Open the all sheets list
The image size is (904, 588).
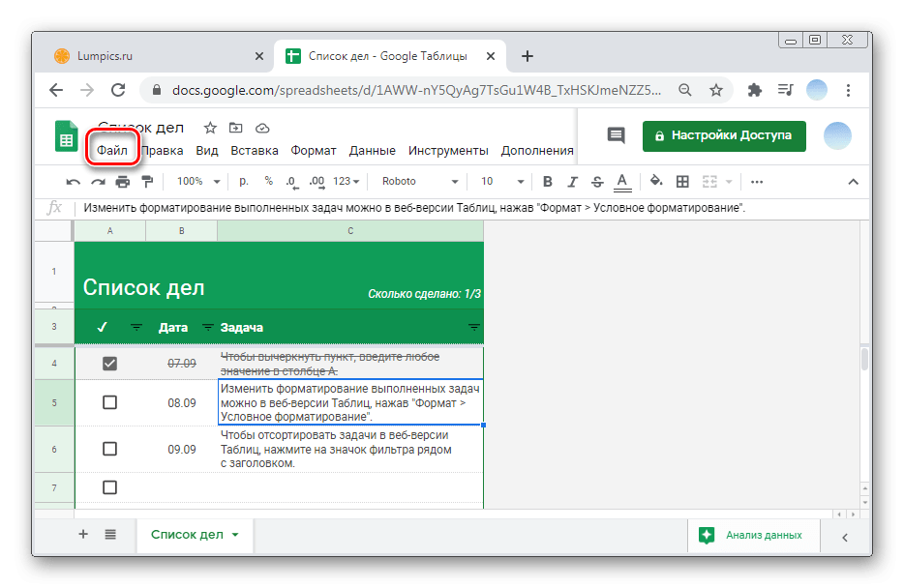(110, 535)
